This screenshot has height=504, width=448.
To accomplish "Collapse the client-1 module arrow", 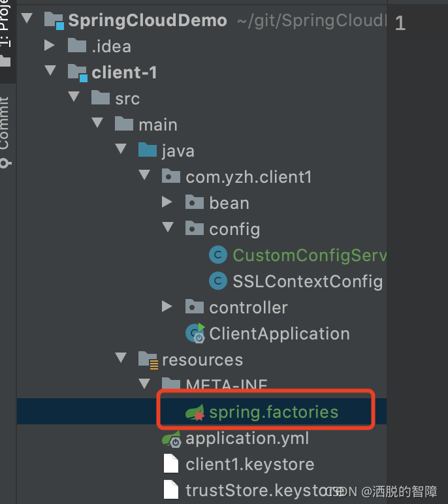I will (x=50, y=71).
